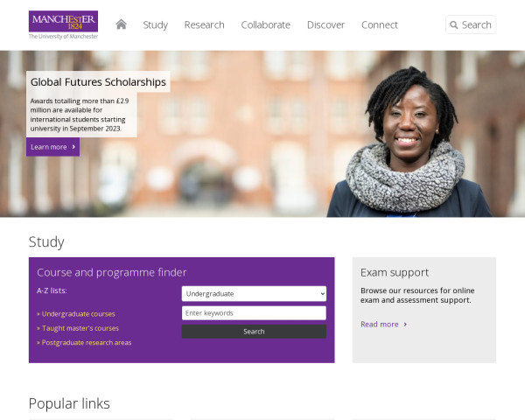Click the home icon in navigation
Screen dimensions: 525x420
[x=122, y=24]
